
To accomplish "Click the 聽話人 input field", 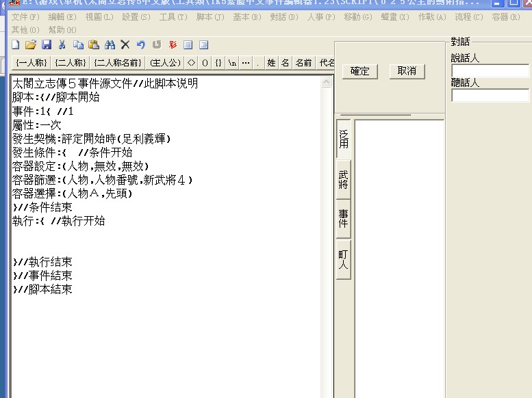I will point(491,95).
